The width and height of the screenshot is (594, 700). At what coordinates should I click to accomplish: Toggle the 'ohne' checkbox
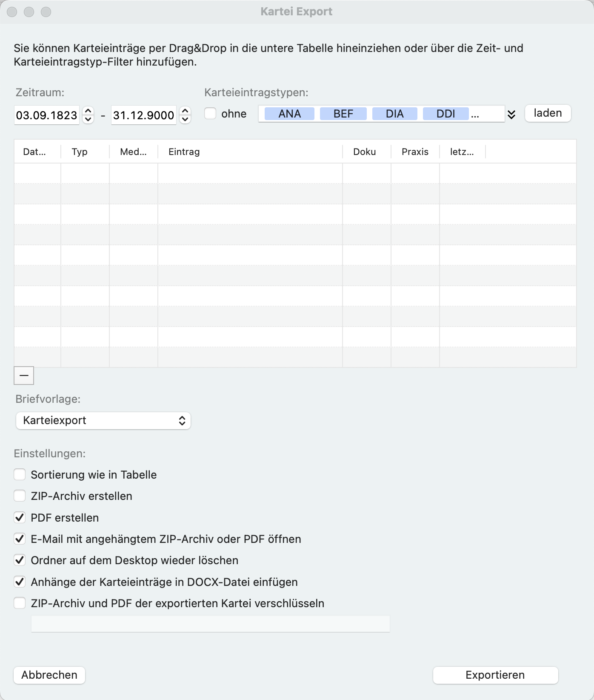coord(210,114)
